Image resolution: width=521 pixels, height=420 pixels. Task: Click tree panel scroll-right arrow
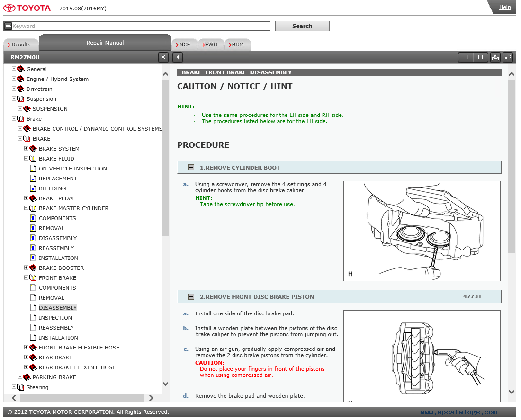(x=151, y=398)
